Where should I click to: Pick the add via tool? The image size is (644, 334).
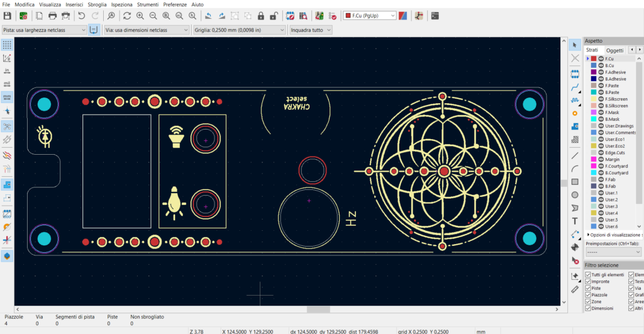coord(575,113)
